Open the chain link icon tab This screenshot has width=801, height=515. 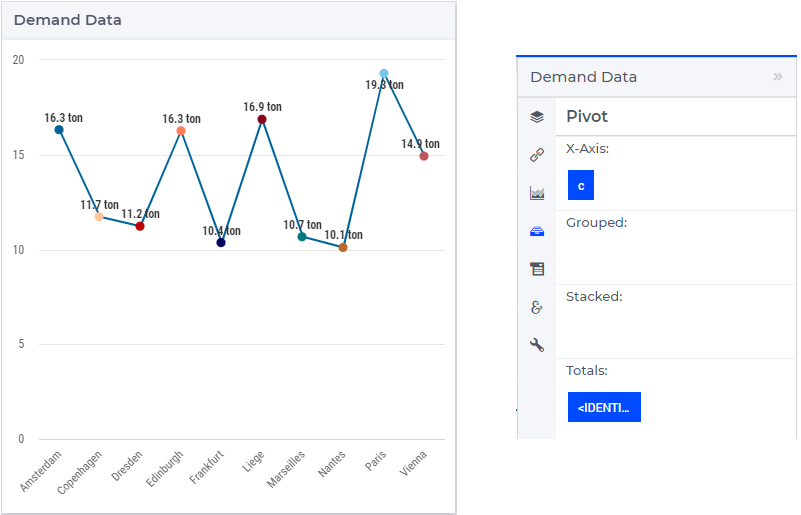pyautogui.click(x=536, y=155)
